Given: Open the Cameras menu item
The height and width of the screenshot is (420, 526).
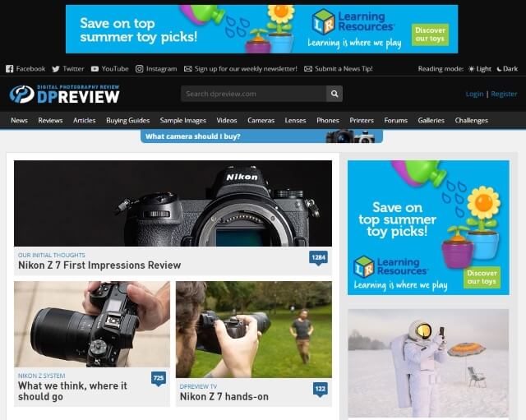Looking at the screenshot, I should [x=261, y=121].
